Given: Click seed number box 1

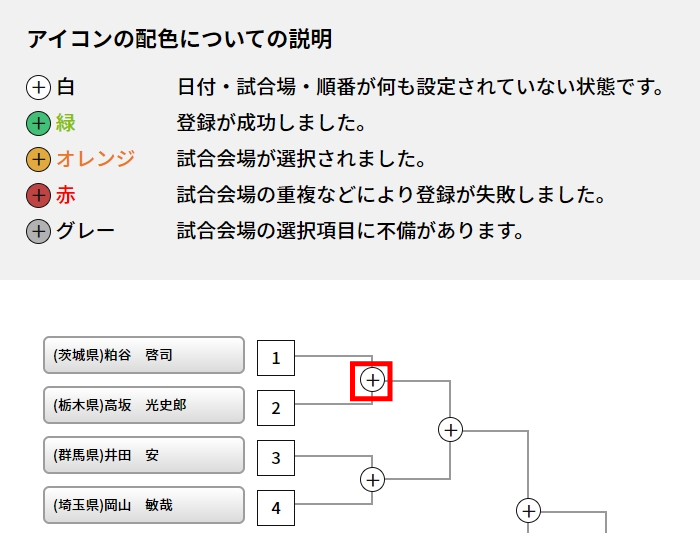Looking at the screenshot, I should [276, 358].
